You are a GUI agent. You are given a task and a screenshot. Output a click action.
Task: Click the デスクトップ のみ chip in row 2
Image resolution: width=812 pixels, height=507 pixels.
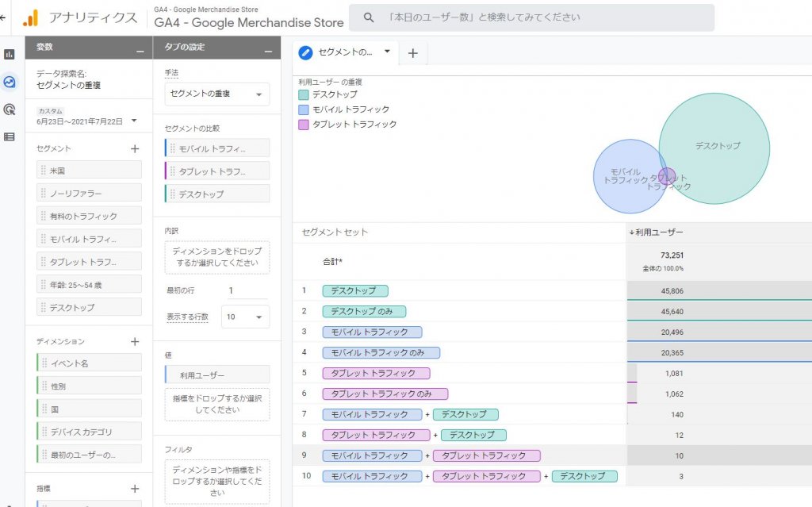[x=364, y=312]
